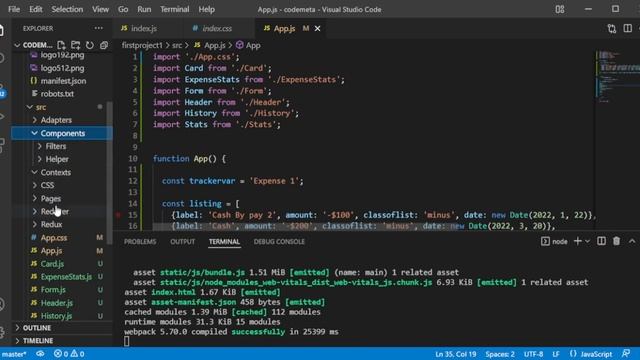Screen dimensions: 640x360
Task: Expand the TIMELINE section
Action: tap(38, 340)
